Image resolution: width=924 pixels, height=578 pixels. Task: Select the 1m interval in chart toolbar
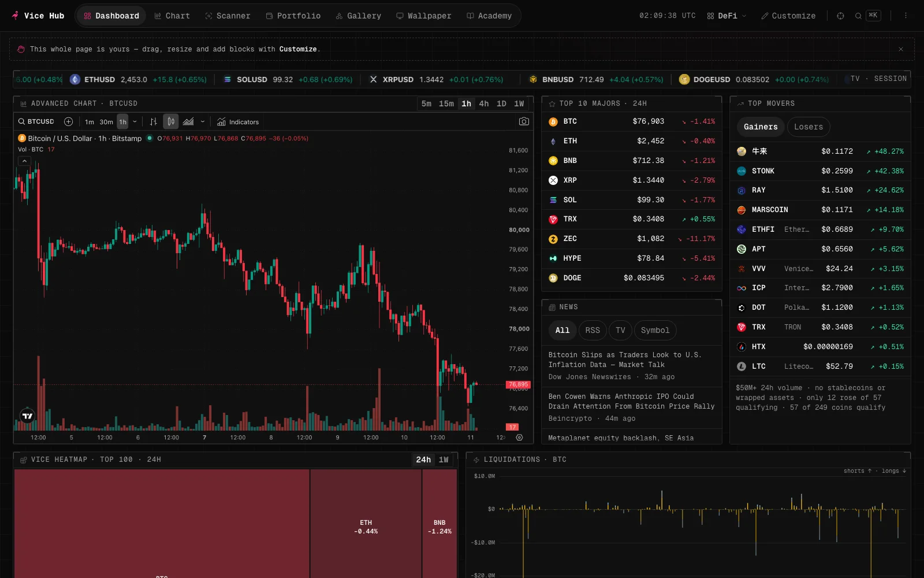(x=90, y=122)
